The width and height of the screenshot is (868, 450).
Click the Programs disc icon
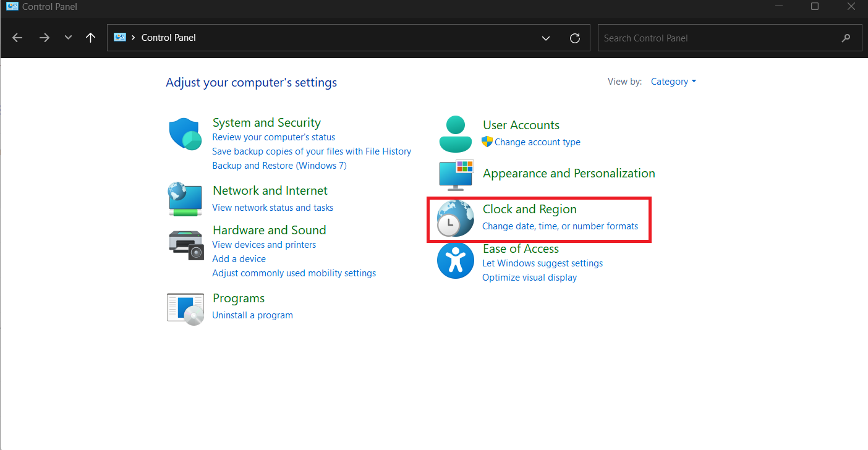[185, 308]
